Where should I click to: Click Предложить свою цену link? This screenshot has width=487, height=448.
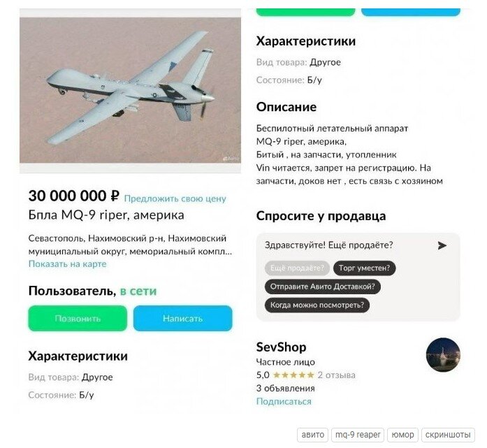pos(175,198)
